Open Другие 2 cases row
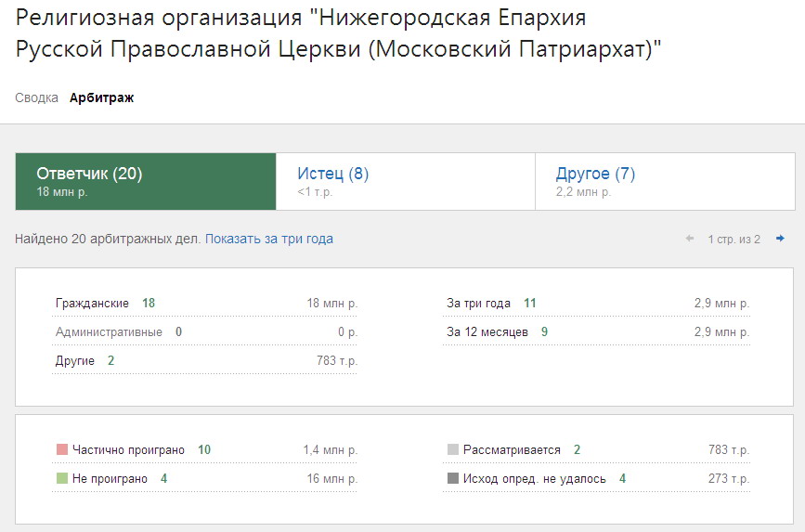The image size is (805, 532). pos(204,360)
